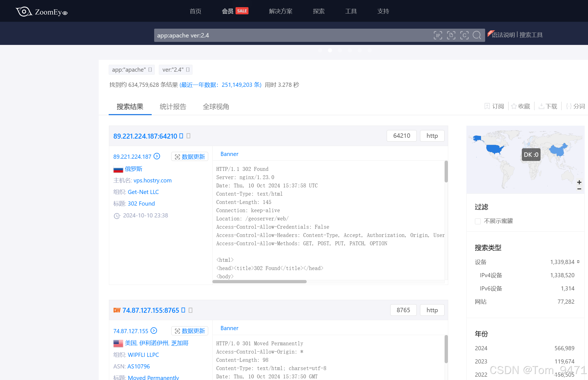
Task: Remove the ver:"2.4" filter tag
Action: coord(188,70)
